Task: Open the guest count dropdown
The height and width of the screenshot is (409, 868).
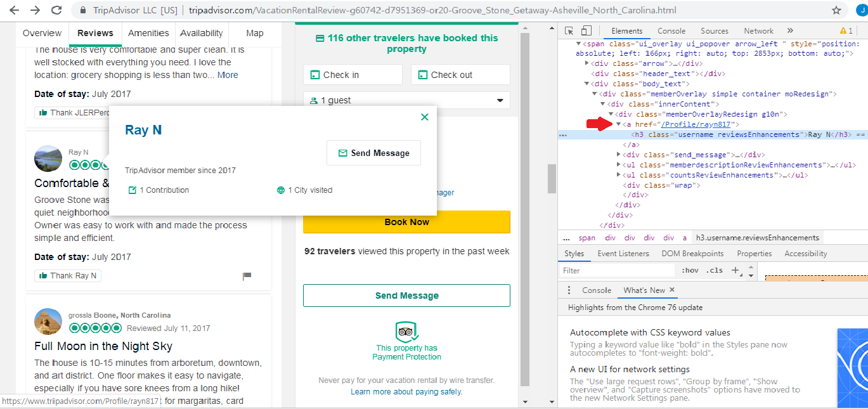Action: [406, 100]
